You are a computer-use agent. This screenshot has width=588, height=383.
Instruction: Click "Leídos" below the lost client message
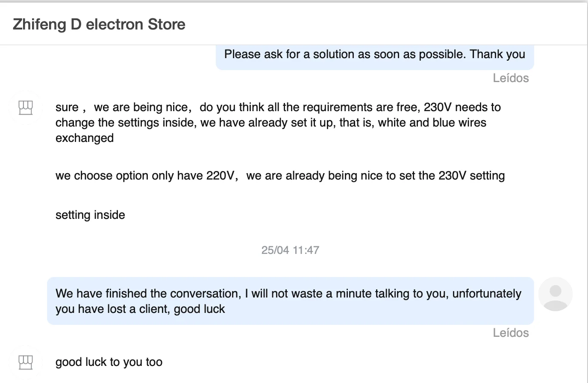(511, 333)
